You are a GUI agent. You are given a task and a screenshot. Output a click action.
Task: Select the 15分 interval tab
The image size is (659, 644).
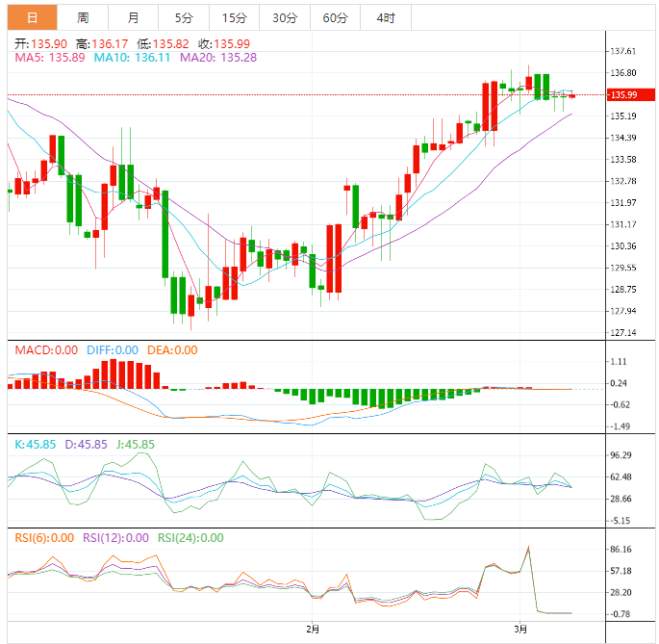[x=234, y=17]
